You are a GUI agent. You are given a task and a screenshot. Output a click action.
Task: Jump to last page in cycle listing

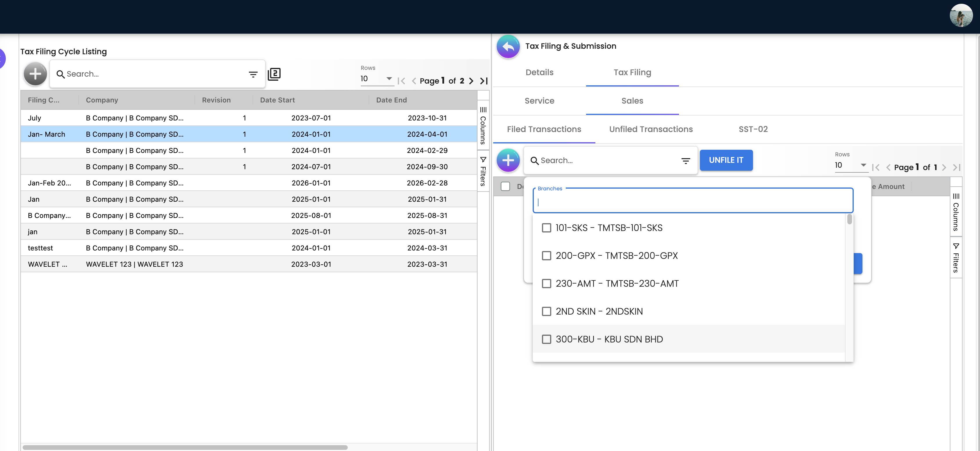(484, 81)
